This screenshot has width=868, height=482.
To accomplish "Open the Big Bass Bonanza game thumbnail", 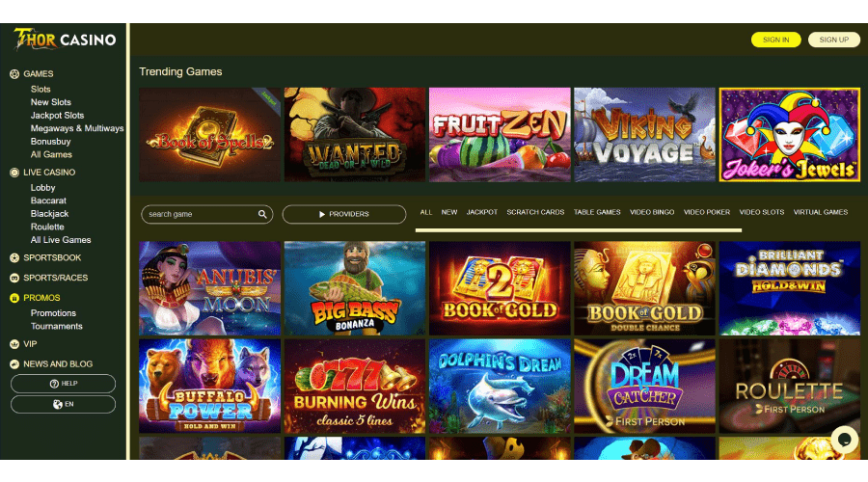I will (x=355, y=288).
